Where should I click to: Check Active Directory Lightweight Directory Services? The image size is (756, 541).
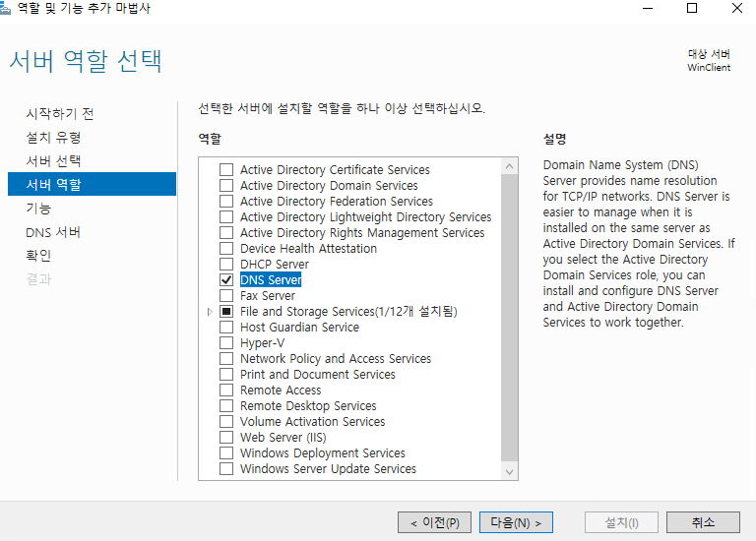[x=226, y=216]
